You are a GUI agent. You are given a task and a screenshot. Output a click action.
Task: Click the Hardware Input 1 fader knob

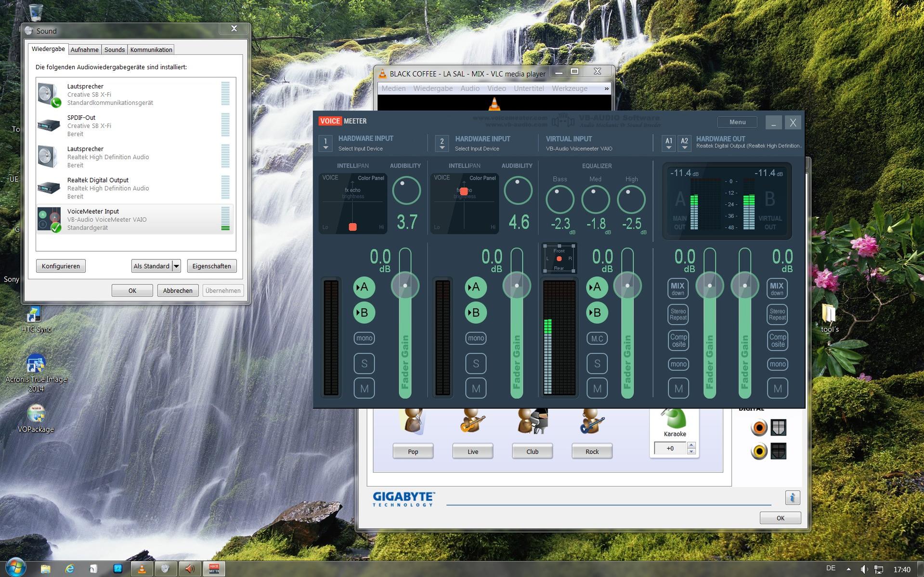(405, 285)
